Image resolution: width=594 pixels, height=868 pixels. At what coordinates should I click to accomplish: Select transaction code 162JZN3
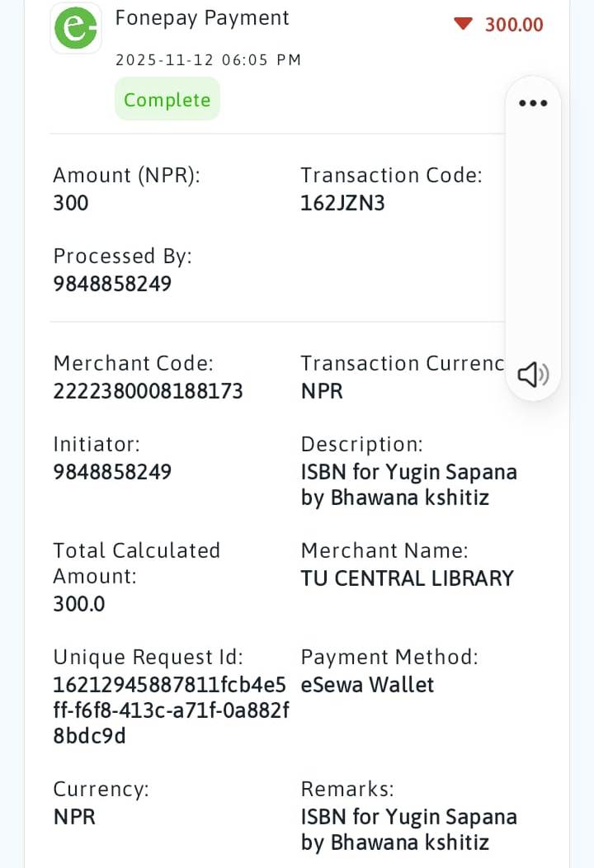click(x=342, y=203)
